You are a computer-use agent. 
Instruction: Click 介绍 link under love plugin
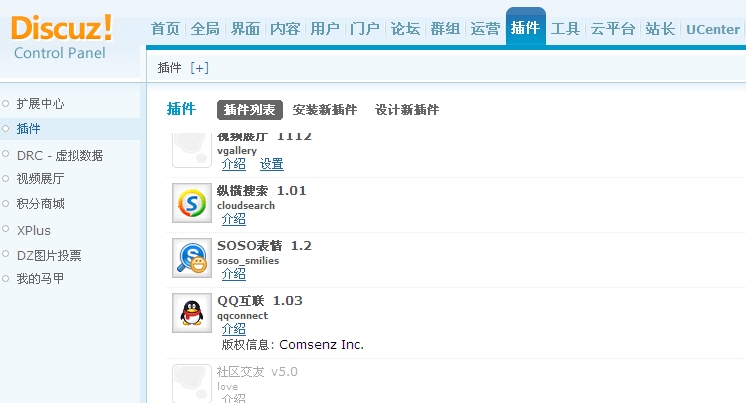pyautogui.click(x=234, y=398)
